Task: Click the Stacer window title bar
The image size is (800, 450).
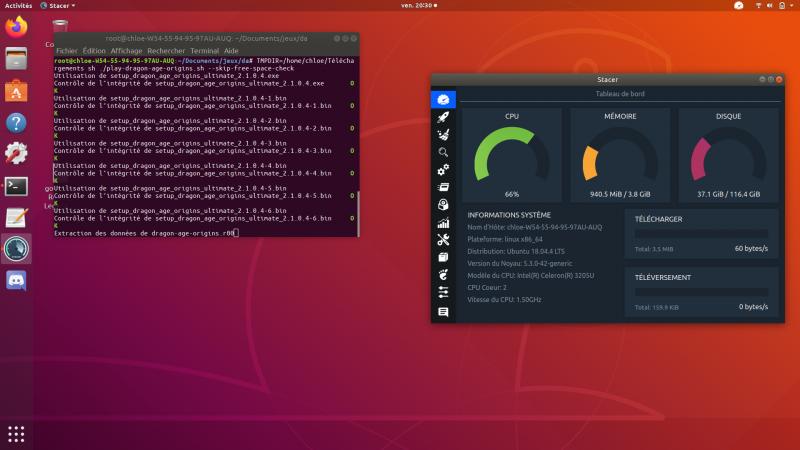Action: [x=607, y=80]
